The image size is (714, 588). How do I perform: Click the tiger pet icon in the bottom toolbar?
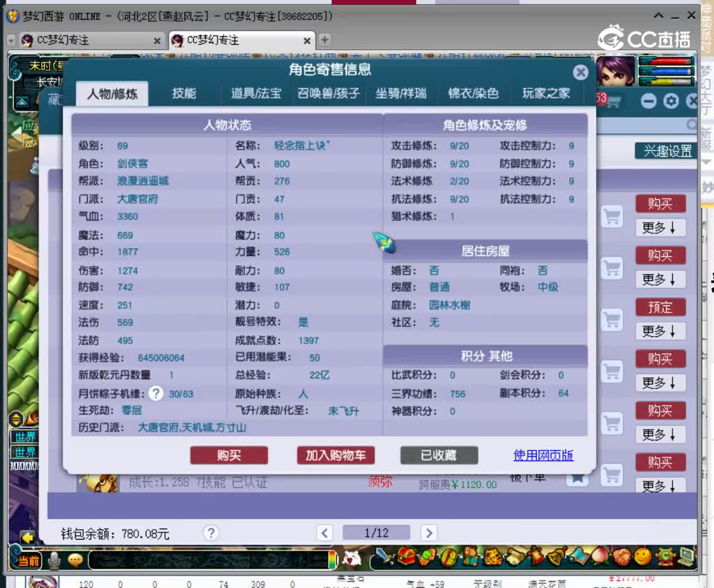pos(493,556)
